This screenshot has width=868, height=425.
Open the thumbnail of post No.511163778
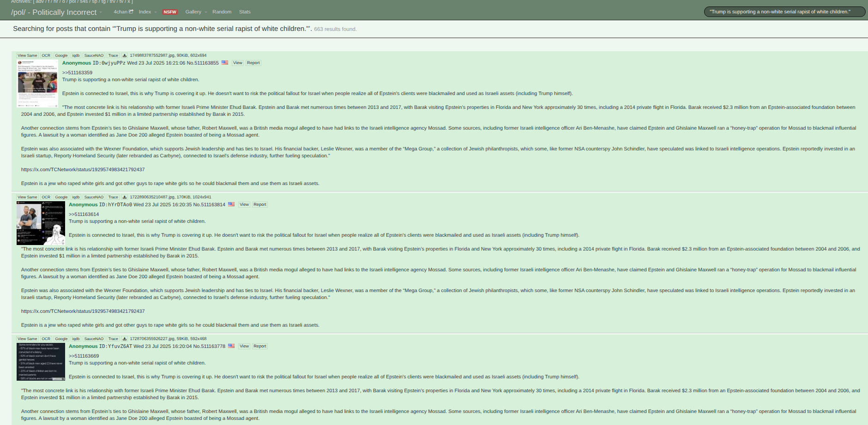[x=41, y=362]
